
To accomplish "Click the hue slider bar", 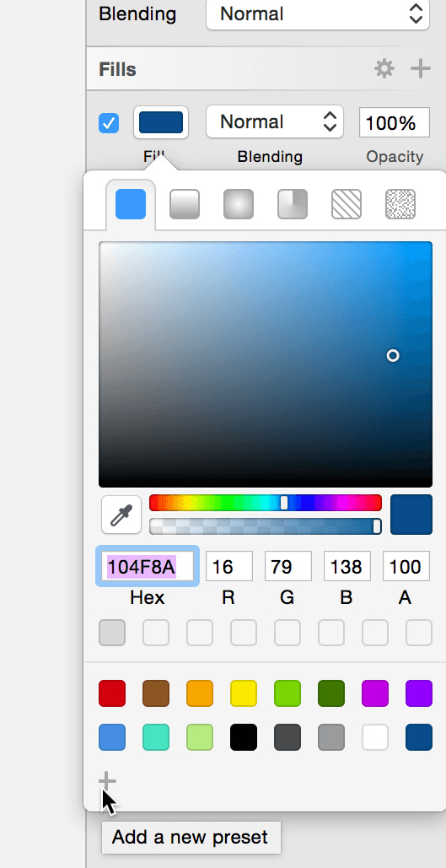I will click(266, 503).
